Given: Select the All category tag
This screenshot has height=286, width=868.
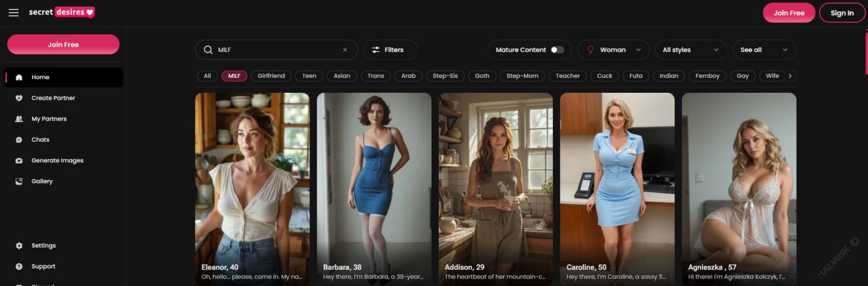Looking at the screenshot, I should click(207, 76).
